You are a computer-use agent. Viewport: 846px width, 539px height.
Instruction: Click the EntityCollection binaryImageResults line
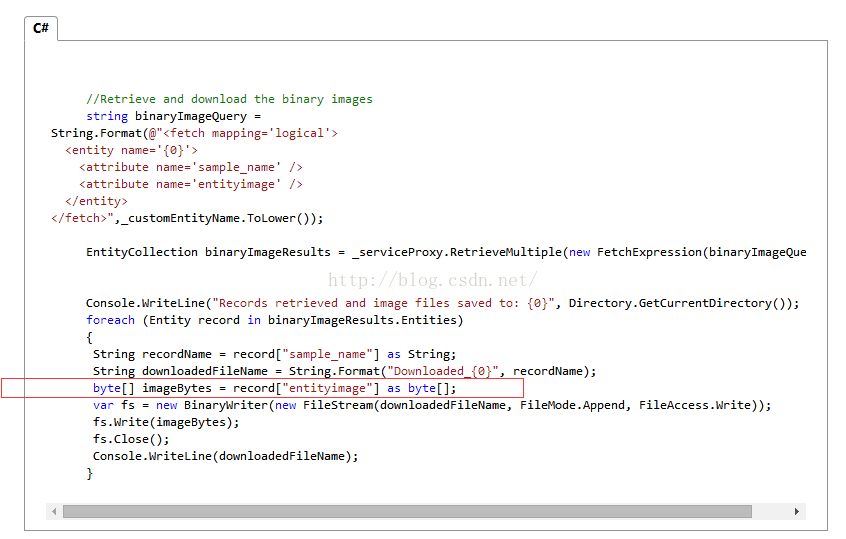tap(446, 252)
